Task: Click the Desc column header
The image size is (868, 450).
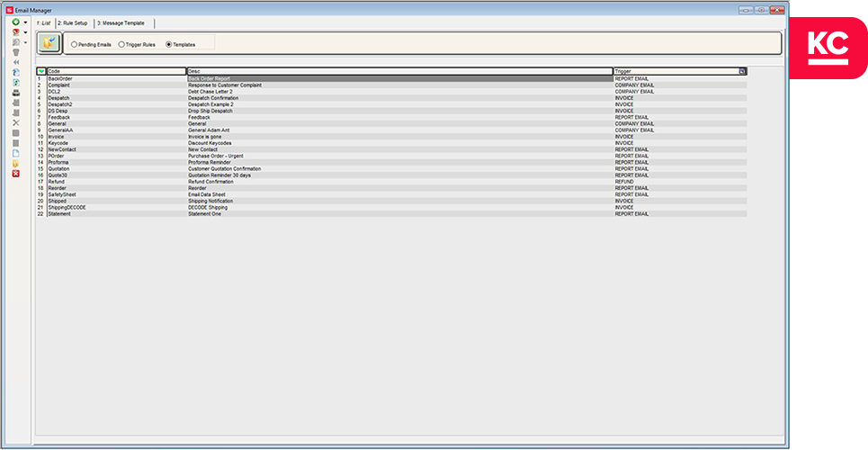Action: click(x=399, y=71)
